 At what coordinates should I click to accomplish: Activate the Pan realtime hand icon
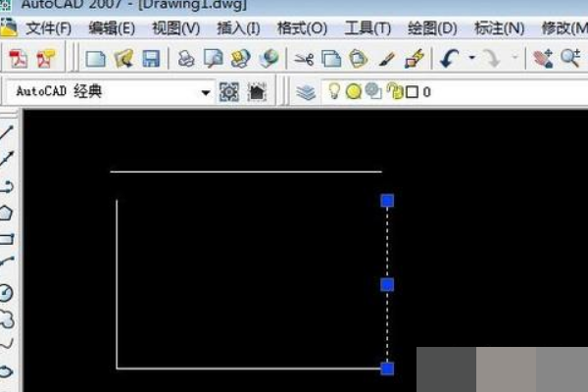tap(543, 59)
